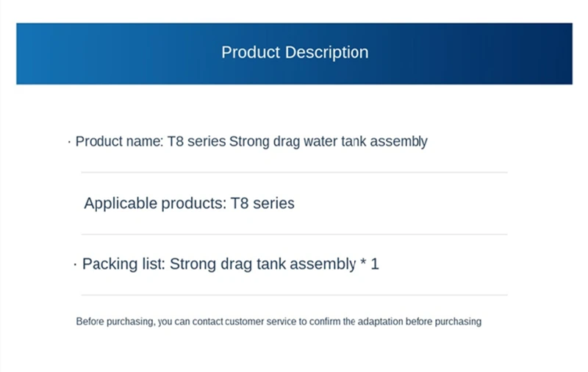The width and height of the screenshot is (588, 372).
Task: Click the divider line below Packing list
Action: click(x=295, y=295)
